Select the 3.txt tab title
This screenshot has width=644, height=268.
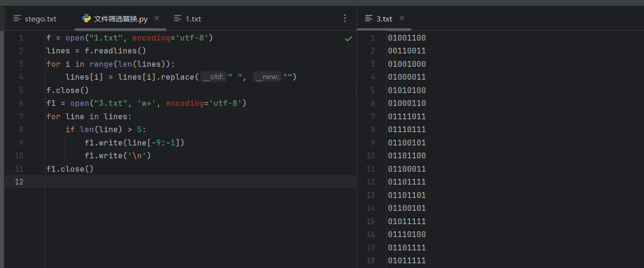point(384,19)
